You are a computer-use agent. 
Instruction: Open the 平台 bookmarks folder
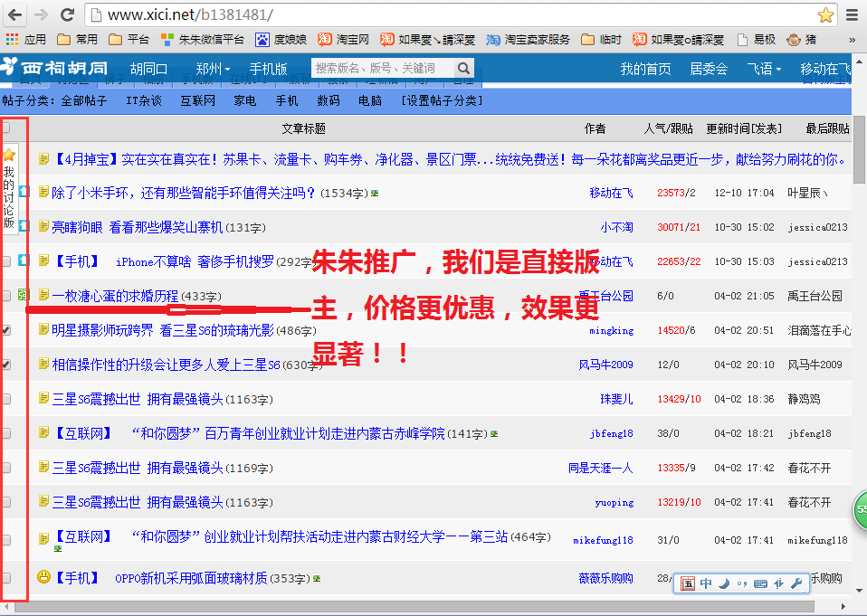click(129, 39)
